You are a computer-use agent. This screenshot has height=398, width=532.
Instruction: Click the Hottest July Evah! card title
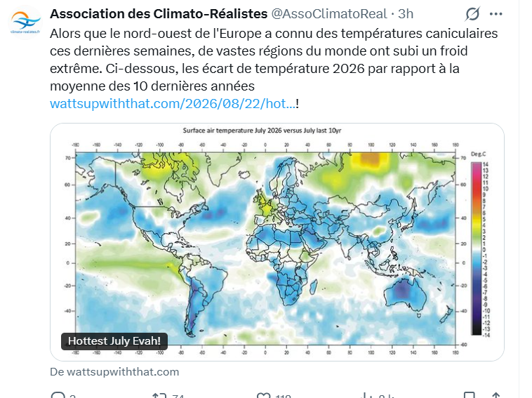(114, 341)
